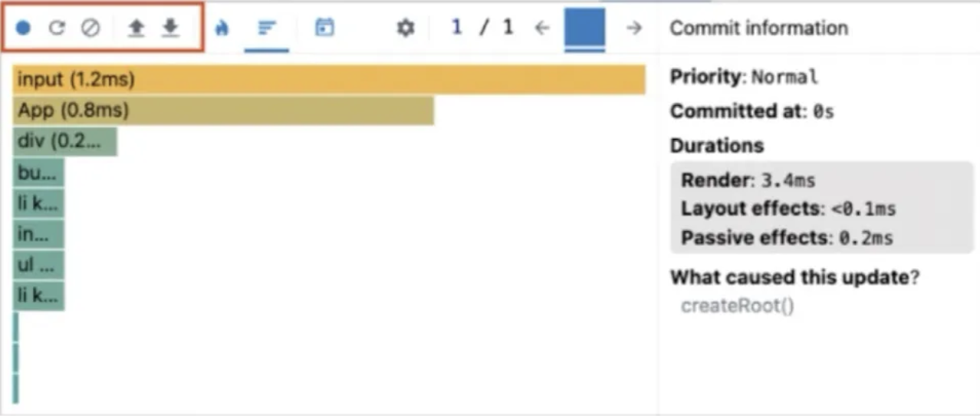Reload and start profiling
The image size is (980, 416).
coord(57,28)
